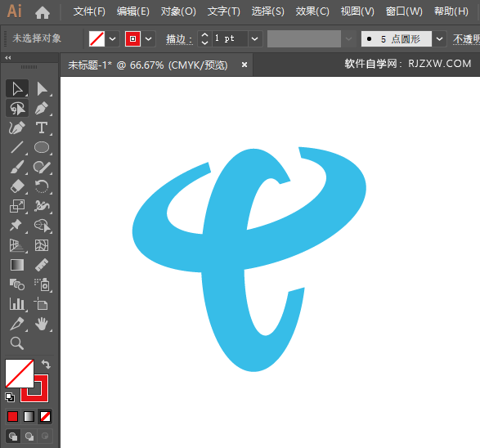Open the 效果(C) menu
Image resolution: width=480 pixels, height=448 pixels.
[x=312, y=11]
